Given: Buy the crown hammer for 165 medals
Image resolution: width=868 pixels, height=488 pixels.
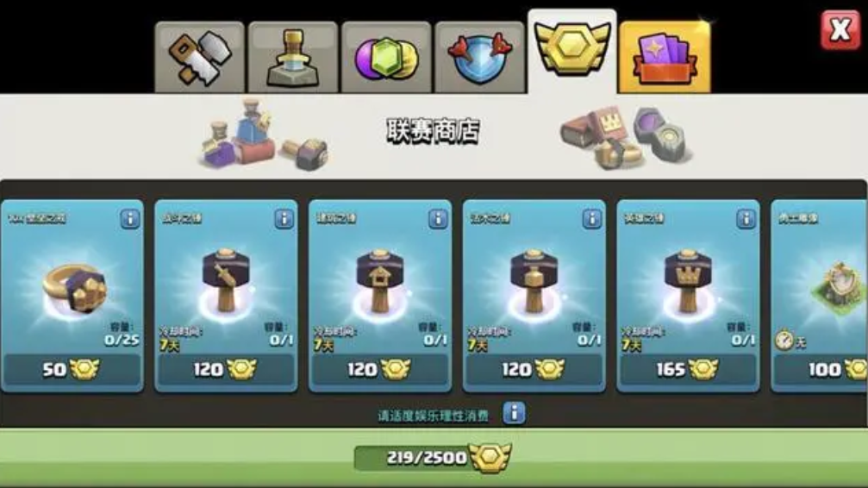Looking at the screenshot, I should 688,369.
